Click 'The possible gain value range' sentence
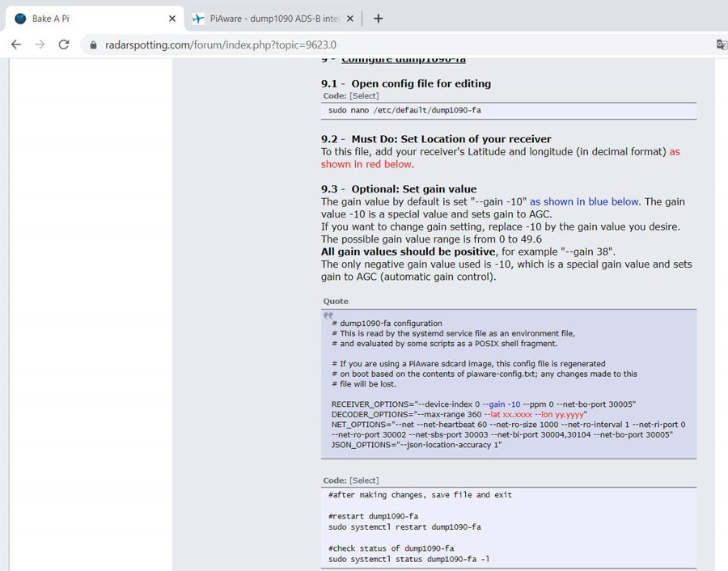728x571 pixels. 431,239
